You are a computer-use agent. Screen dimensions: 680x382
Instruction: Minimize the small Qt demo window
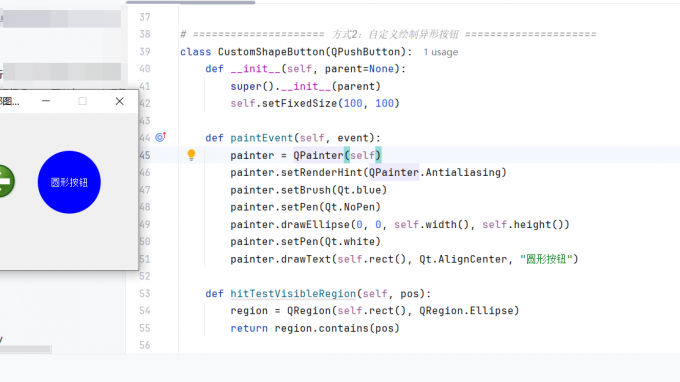click(46, 101)
